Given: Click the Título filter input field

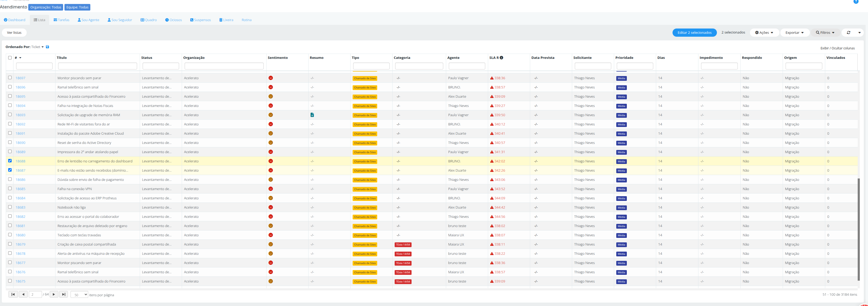Looking at the screenshot, I should pyautogui.click(x=97, y=66).
